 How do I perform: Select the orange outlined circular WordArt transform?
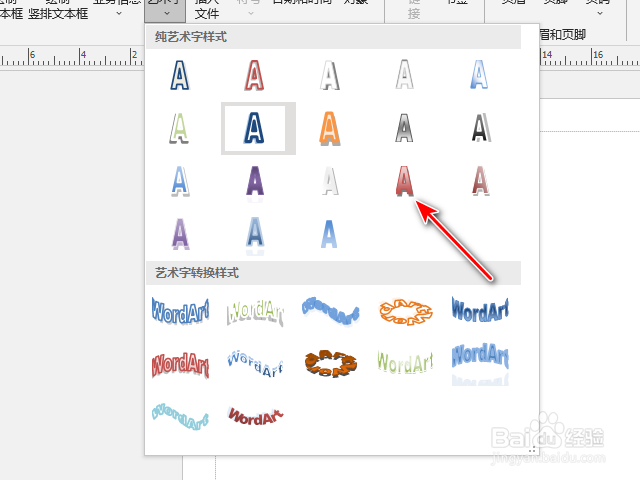pos(405,312)
